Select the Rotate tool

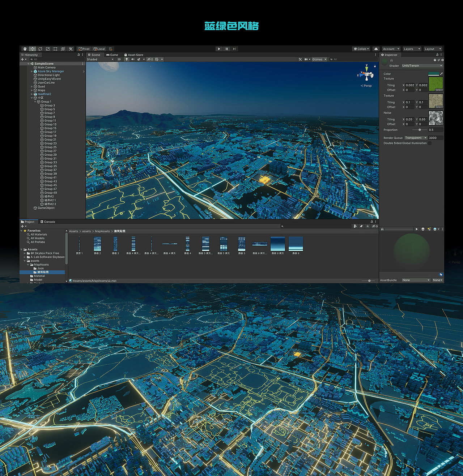(x=40, y=49)
